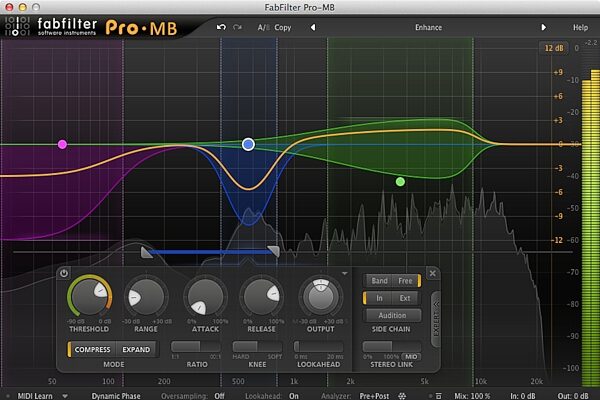Click the blue band range bar

click(x=210, y=252)
